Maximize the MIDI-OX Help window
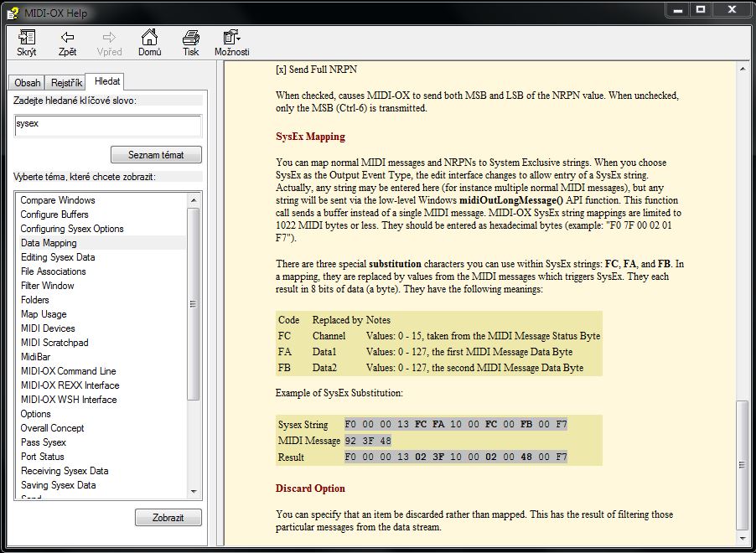The image size is (756, 553). pos(701,10)
